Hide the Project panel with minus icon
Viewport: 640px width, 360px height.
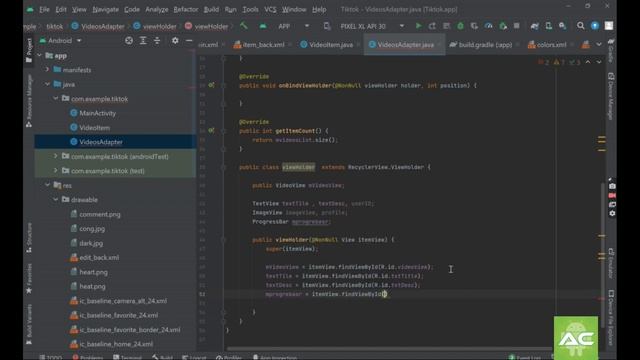click(x=189, y=40)
